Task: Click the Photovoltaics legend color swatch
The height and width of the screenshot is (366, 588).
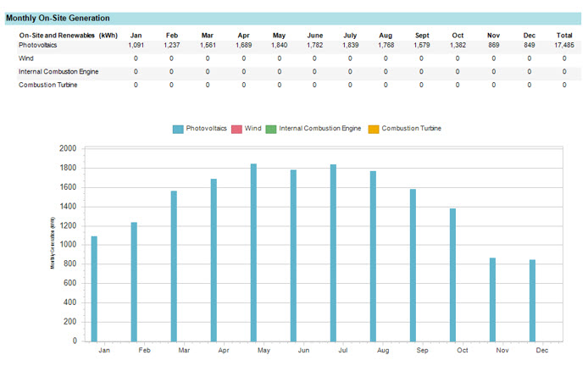Action: [178, 129]
